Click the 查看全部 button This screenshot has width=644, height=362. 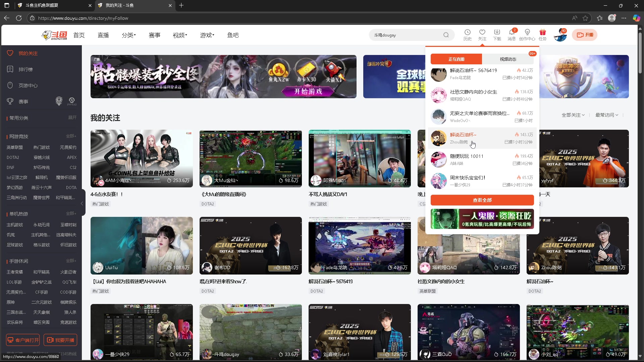click(482, 200)
